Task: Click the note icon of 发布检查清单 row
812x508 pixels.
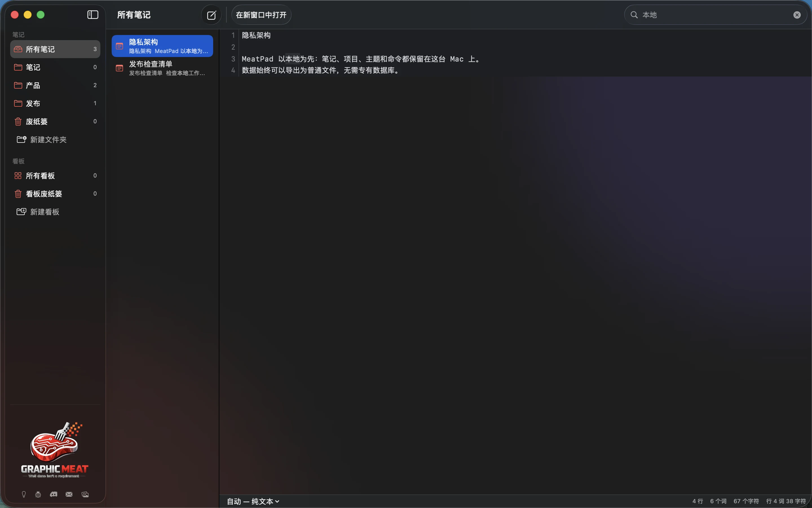Action: [x=120, y=68]
